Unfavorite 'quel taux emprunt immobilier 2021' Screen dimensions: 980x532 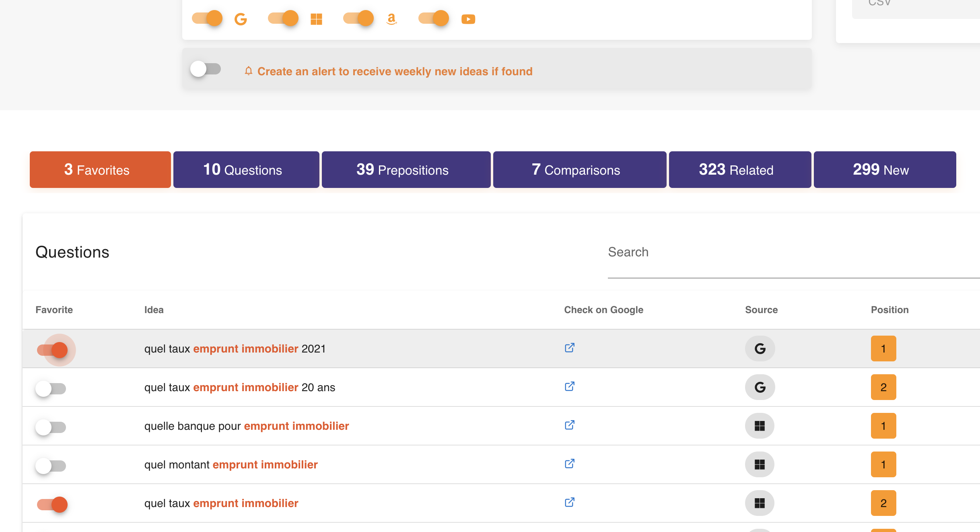pyautogui.click(x=53, y=350)
